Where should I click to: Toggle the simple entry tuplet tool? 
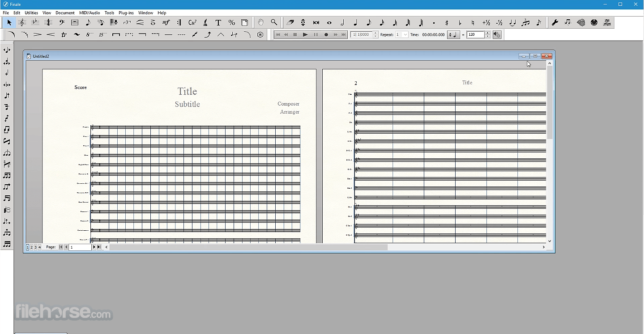525,22
